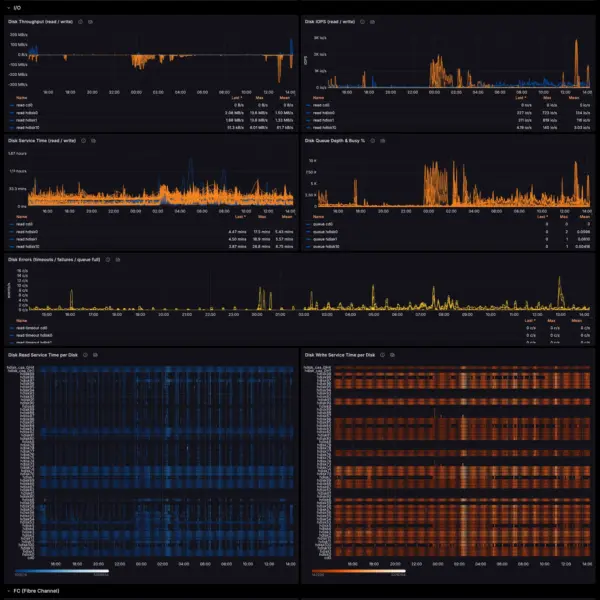Open Disk Errors panel title menu
Image resolution: width=600 pixels, height=600 pixels.
[54, 259]
